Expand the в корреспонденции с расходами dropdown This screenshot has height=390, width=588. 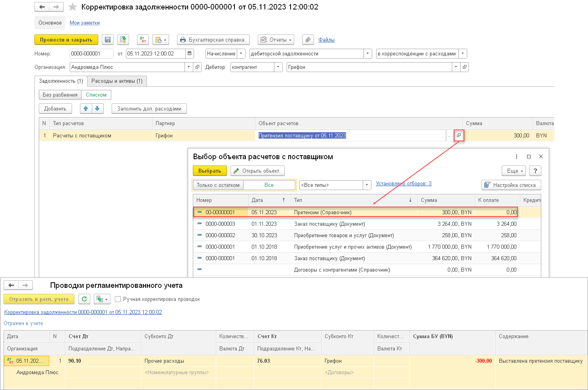click(463, 53)
